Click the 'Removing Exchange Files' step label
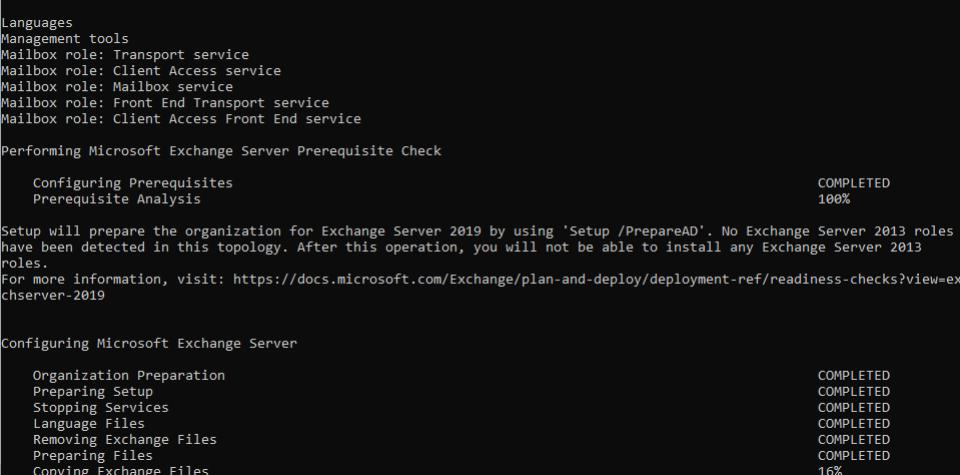 tap(124, 439)
